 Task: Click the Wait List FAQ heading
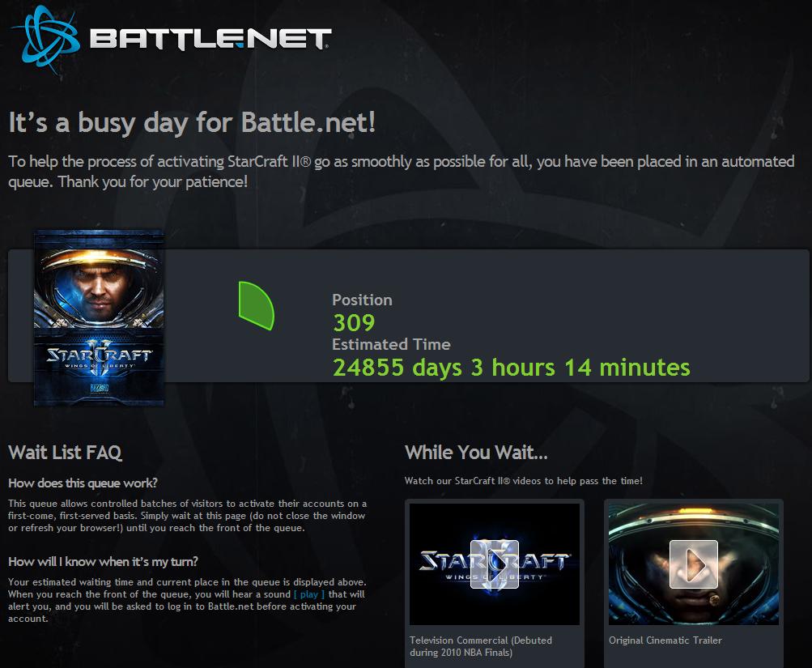point(66,453)
